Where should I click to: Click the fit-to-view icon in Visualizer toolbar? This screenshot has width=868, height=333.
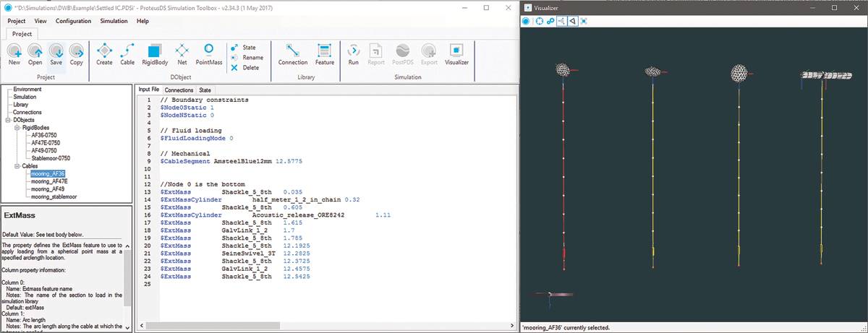pyautogui.click(x=583, y=21)
